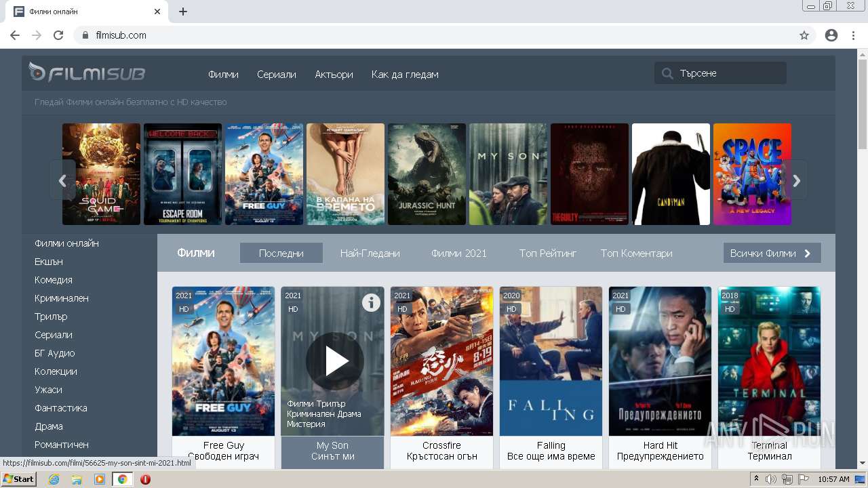This screenshot has height=488, width=868.
Task: Open Terminal movie card
Action: 769,377
